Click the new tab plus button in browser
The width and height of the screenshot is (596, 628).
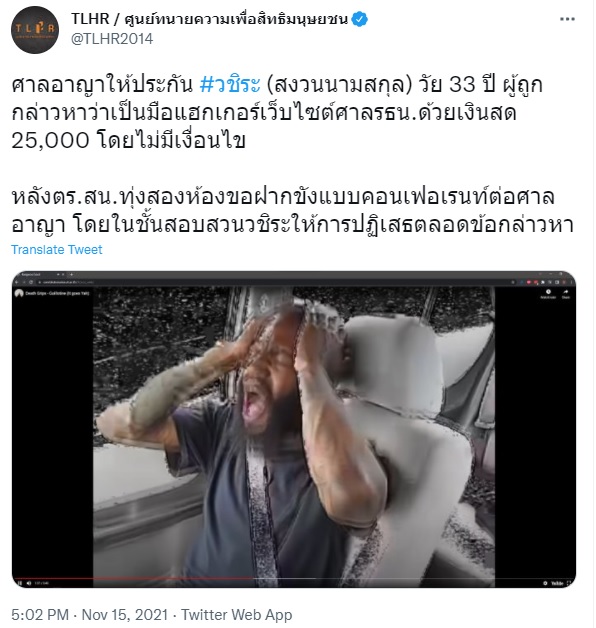tap(72, 275)
